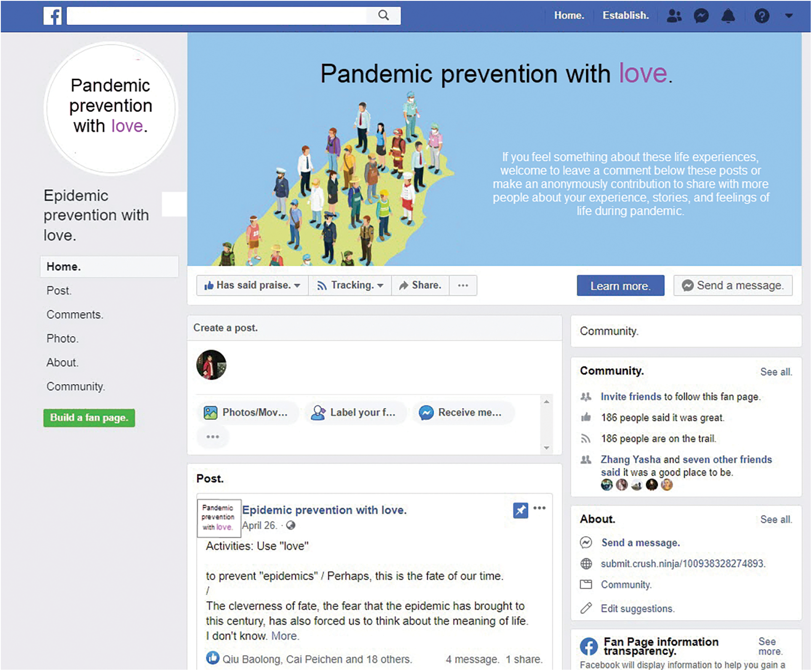
Task: Open notifications bell icon
Action: [728, 16]
